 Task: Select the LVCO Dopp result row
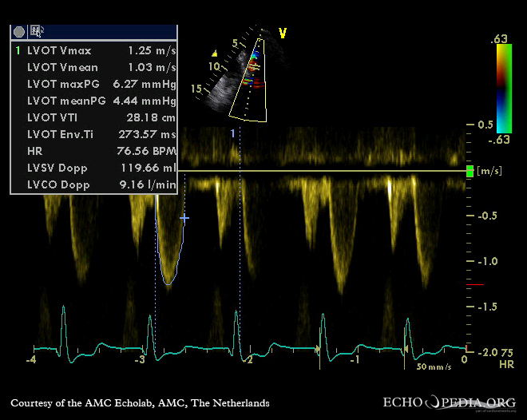94,185
